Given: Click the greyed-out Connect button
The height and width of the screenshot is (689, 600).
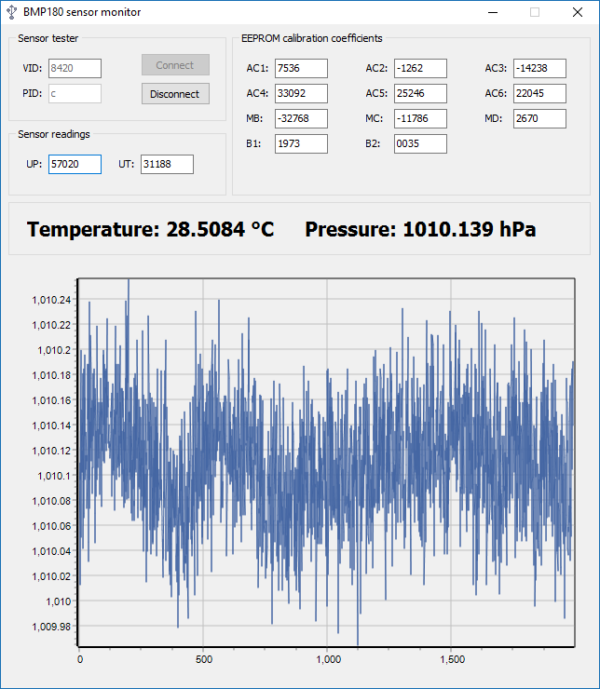Looking at the screenshot, I should click(175, 65).
